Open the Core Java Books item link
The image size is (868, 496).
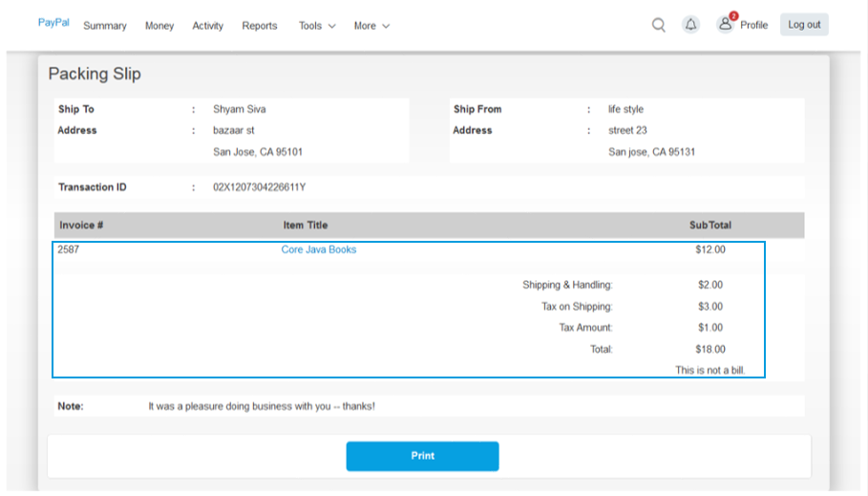click(319, 249)
